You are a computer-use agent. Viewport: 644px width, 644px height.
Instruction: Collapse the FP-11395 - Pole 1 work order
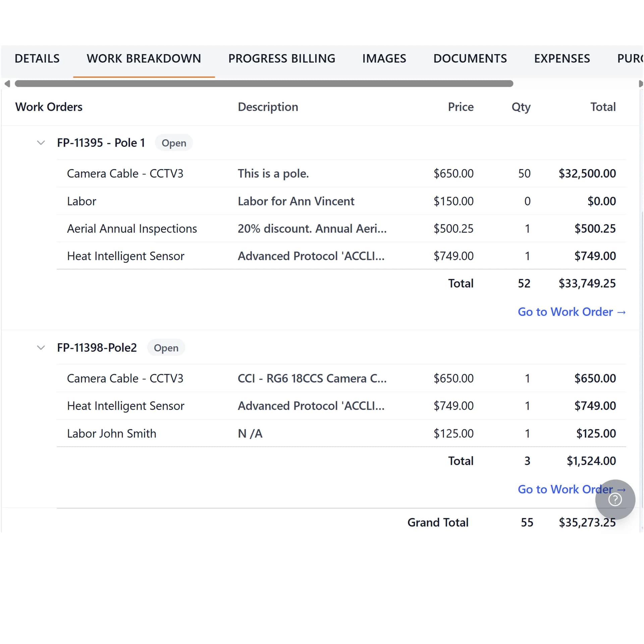click(41, 143)
